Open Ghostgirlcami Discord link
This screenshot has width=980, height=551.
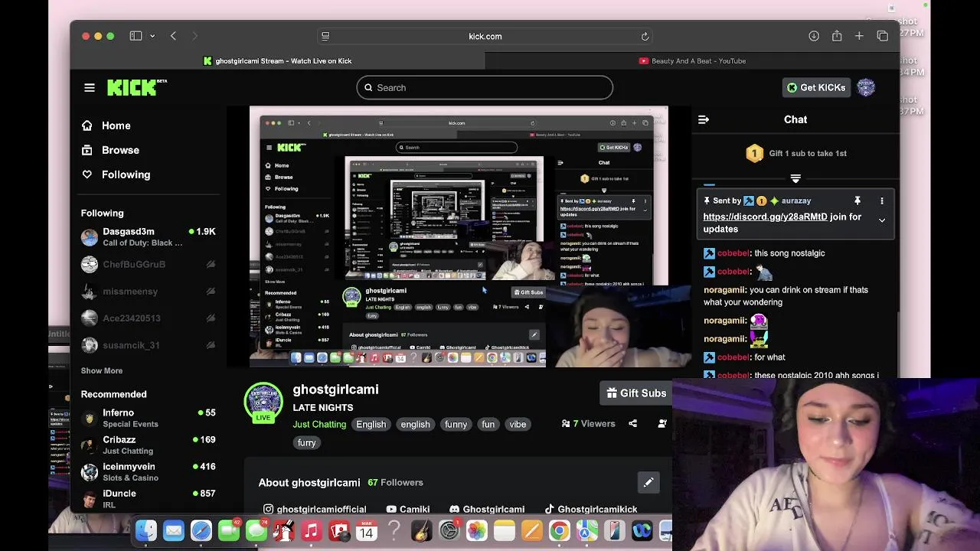click(x=486, y=509)
